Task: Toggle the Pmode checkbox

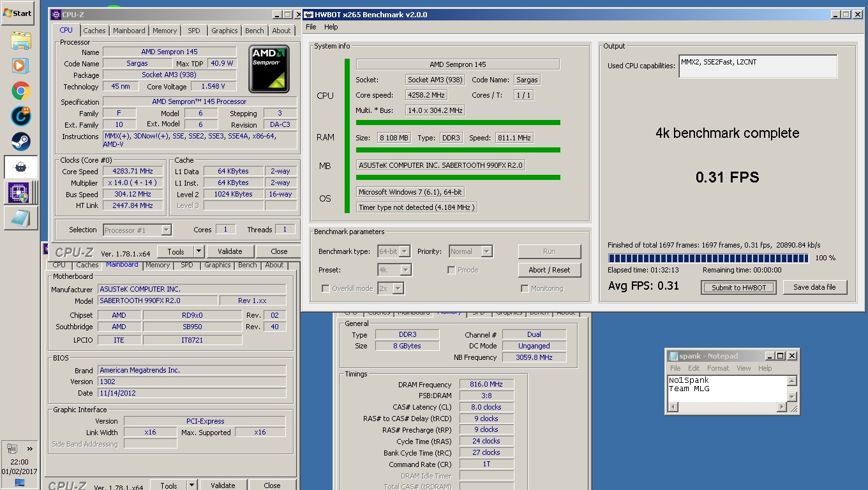Action: coord(452,270)
